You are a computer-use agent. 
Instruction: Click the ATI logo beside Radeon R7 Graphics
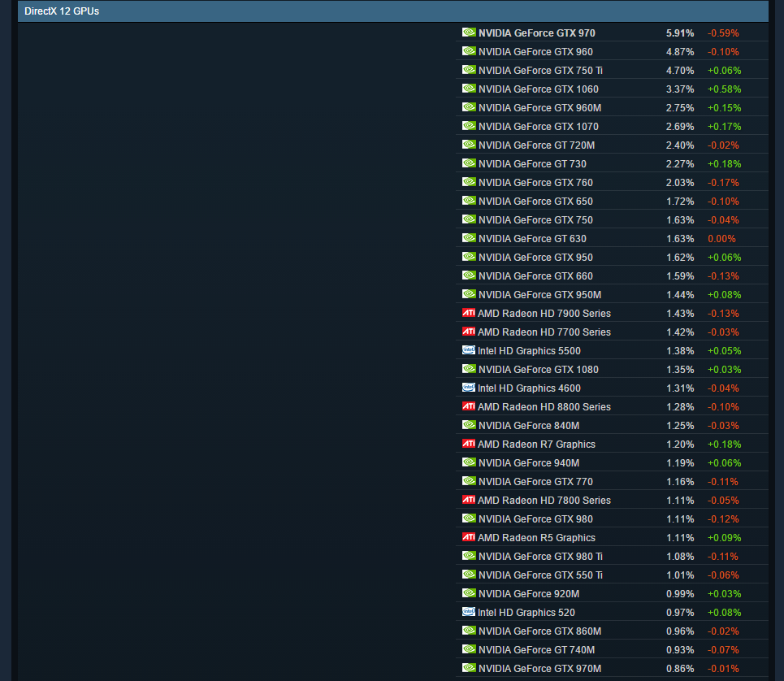point(469,444)
